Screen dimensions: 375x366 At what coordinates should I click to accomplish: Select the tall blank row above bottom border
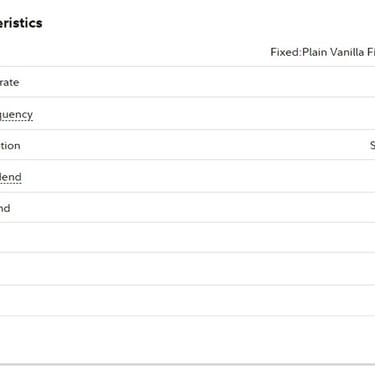pyautogui.click(x=187, y=340)
